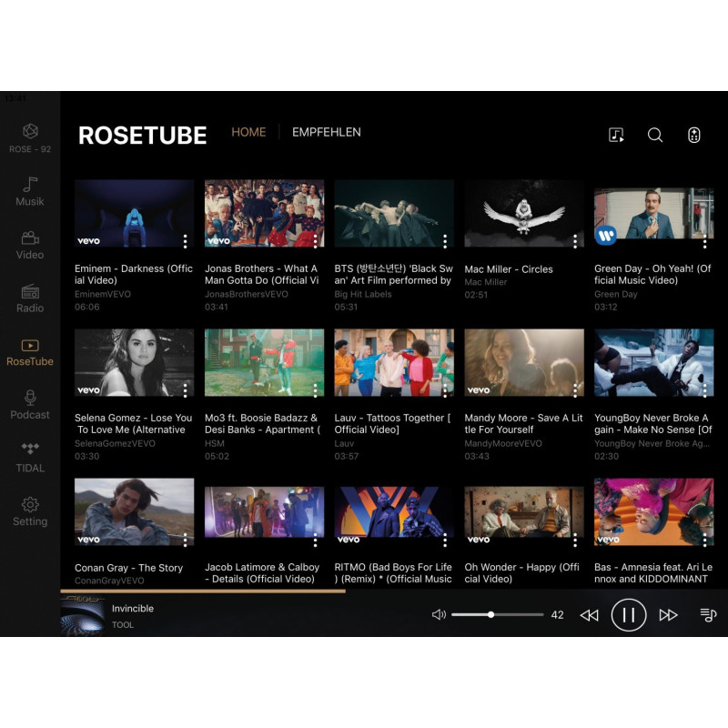Open options menu on Selena Gomez video
Screen dimensions: 728x728
(186, 390)
